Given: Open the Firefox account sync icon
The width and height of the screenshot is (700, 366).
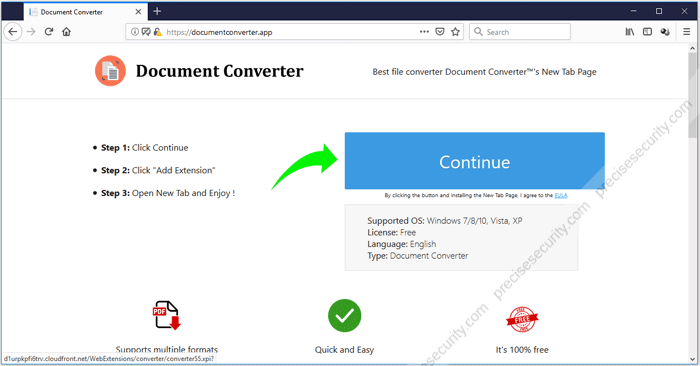Looking at the screenshot, I should [665, 32].
